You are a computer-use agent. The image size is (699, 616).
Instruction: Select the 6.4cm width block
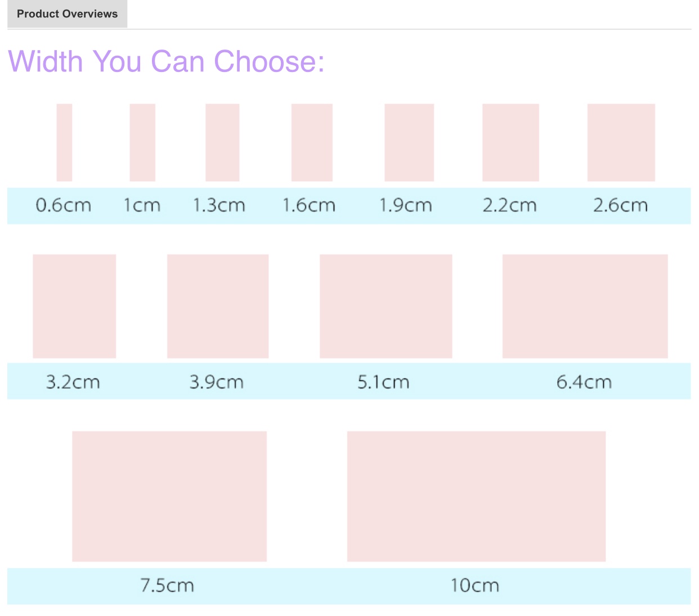click(585, 306)
